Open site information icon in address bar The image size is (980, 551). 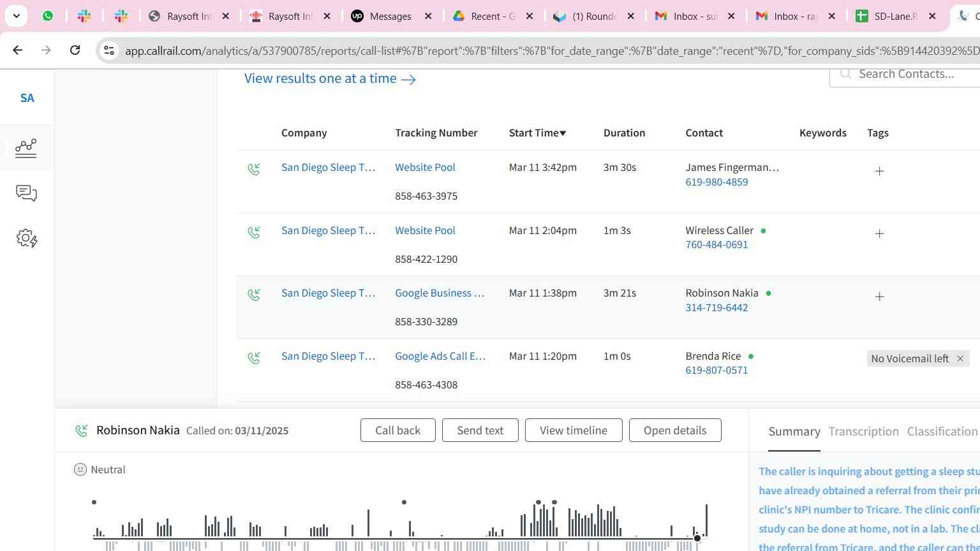click(109, 50)
